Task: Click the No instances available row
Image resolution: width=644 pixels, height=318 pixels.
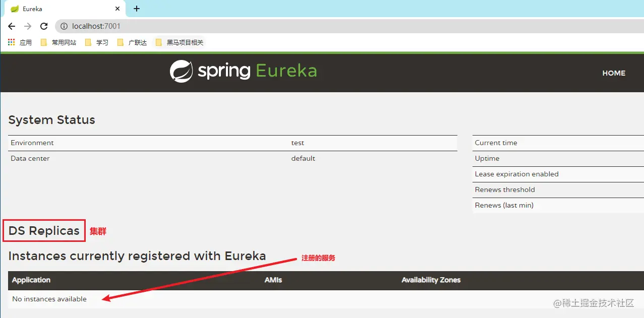Action: (326, 299)
